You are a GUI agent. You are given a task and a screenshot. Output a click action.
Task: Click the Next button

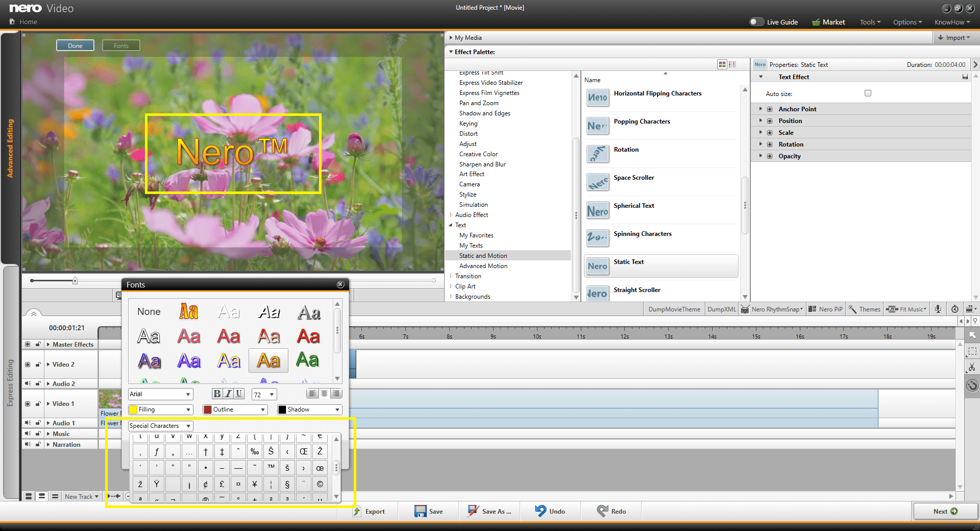pyautogui.click(x=945, y=511)
